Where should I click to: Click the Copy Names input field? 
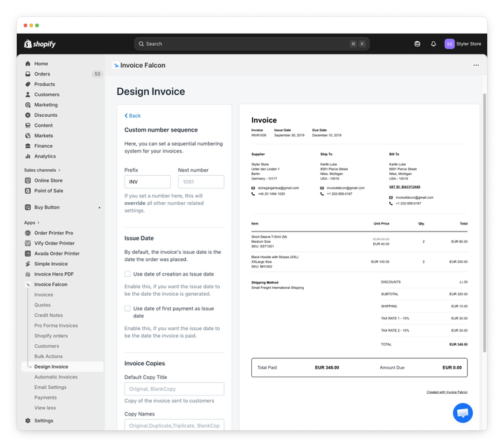coord(174,425)
